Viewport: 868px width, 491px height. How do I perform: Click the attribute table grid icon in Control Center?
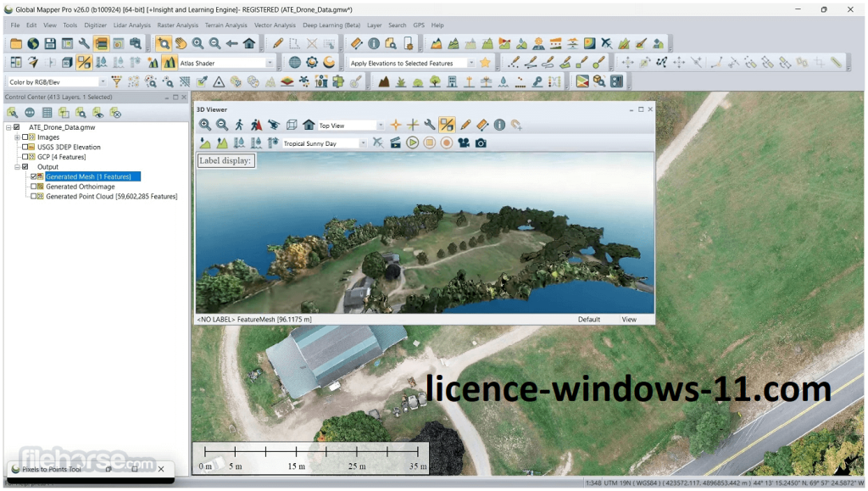(47, 112)
